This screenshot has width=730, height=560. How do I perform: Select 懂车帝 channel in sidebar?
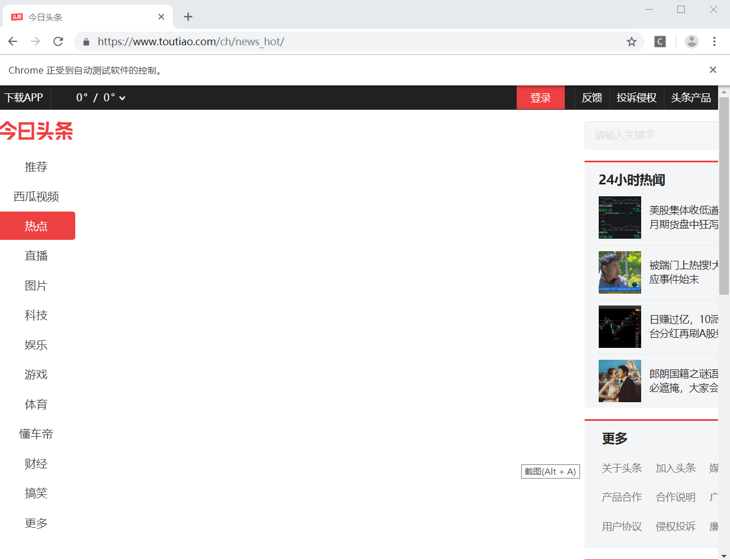(36, 434)
